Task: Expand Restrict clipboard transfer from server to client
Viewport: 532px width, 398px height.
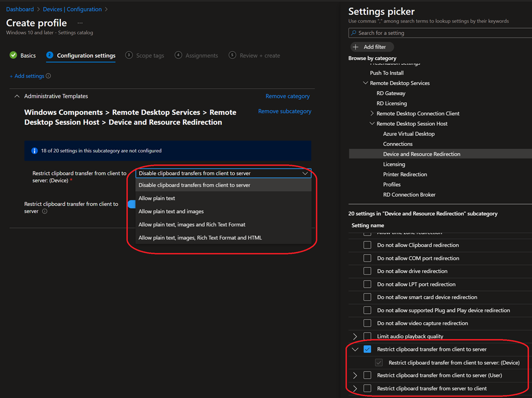Action: click(x=355, y=389)
